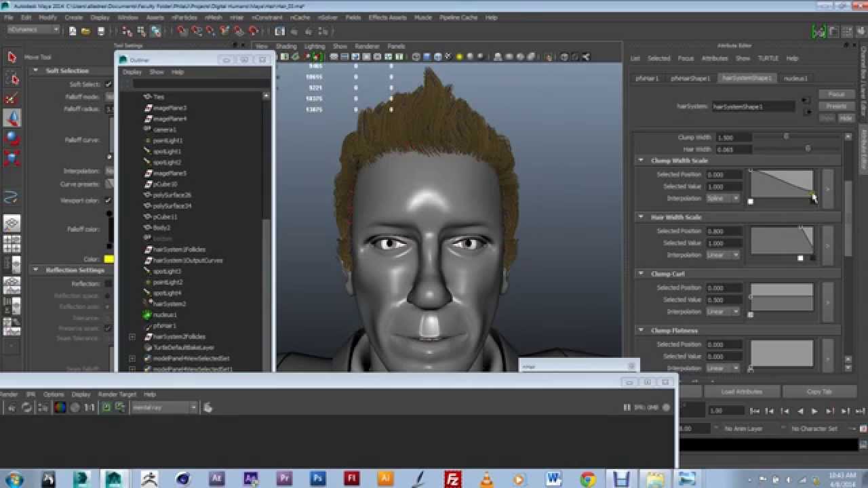Pick the Paint selection tool in toolbox
The height and width of the screenshot is (488, 868).
point(12,98)
